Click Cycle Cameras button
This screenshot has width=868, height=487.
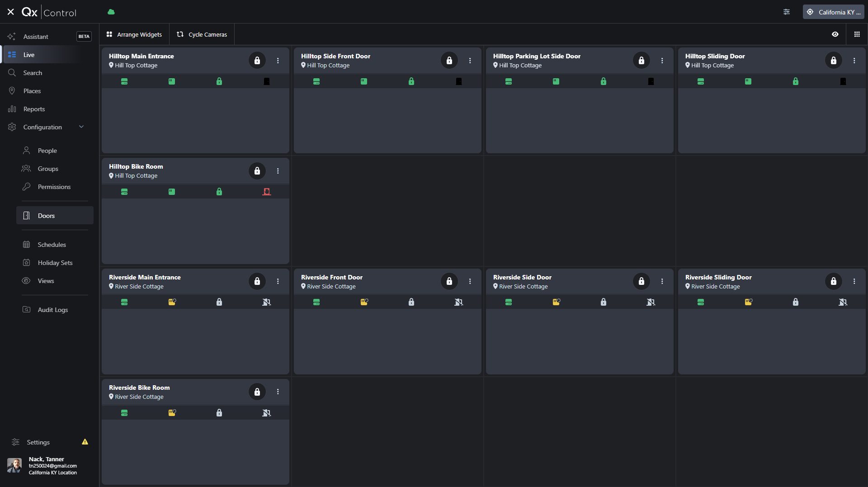[x=202, y=34]
